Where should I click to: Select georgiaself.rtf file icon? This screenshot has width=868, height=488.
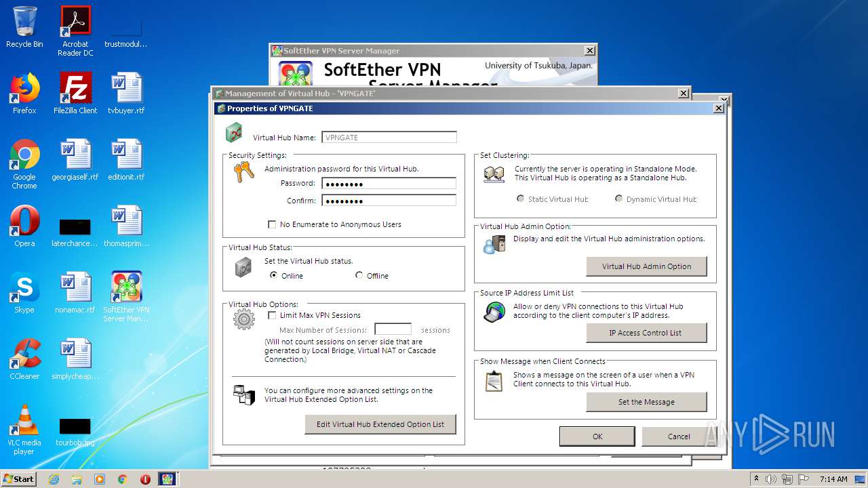[75, 160]
